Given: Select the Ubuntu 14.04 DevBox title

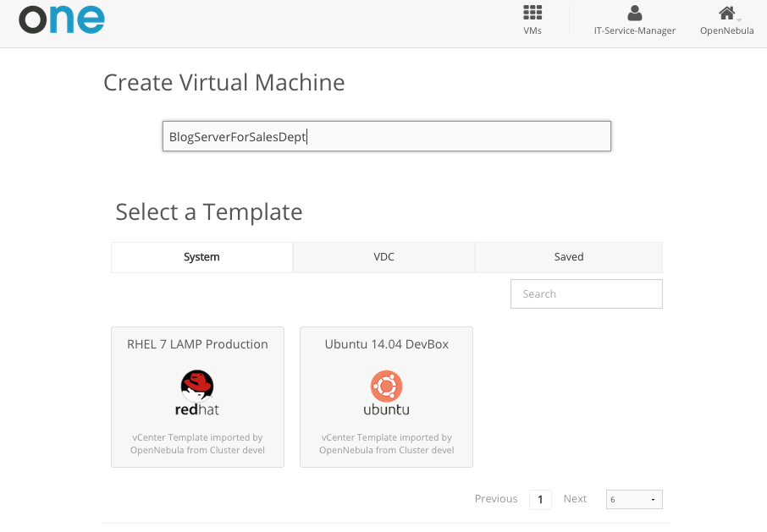Looking at the screenshot, I should [386, 344].
